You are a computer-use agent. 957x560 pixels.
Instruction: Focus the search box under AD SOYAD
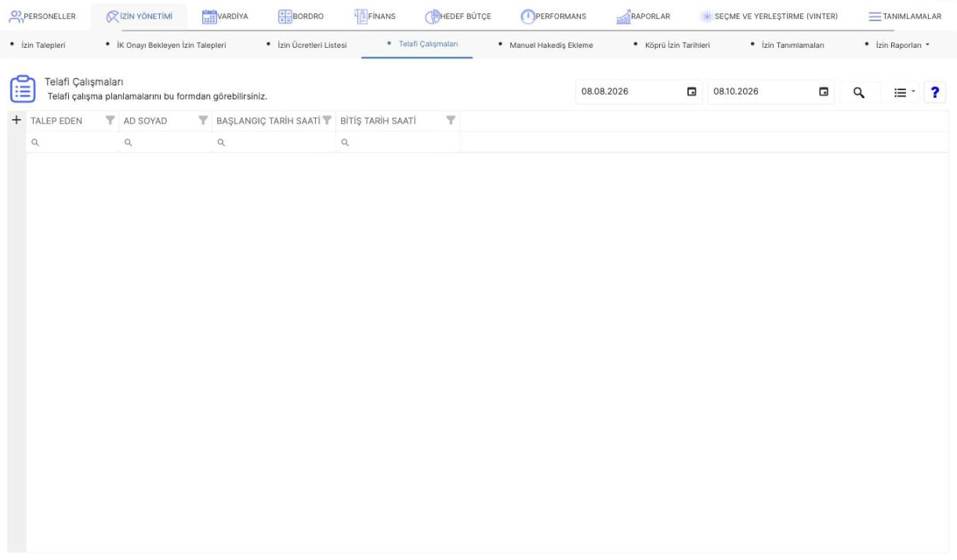pyautogui.click(x=165, y=143)
